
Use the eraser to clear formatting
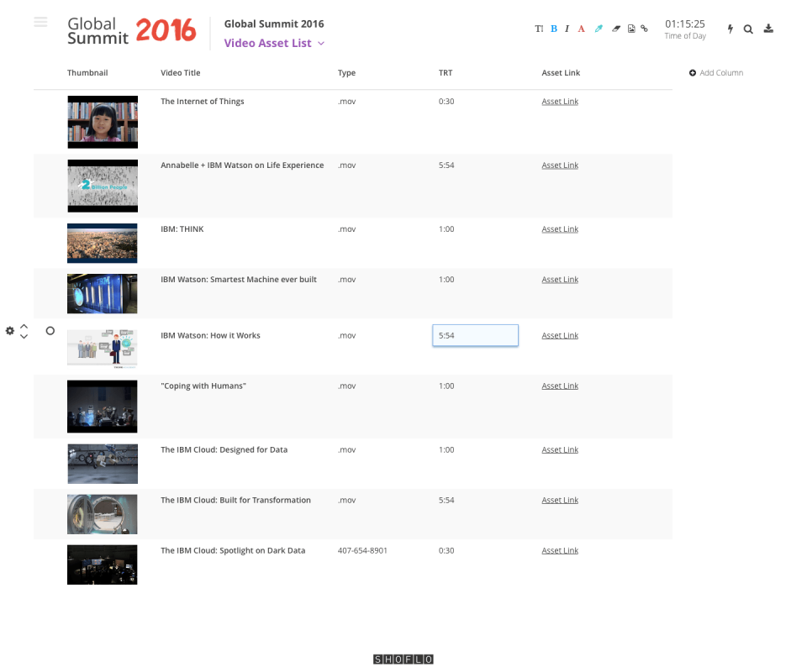pos(614,28)
